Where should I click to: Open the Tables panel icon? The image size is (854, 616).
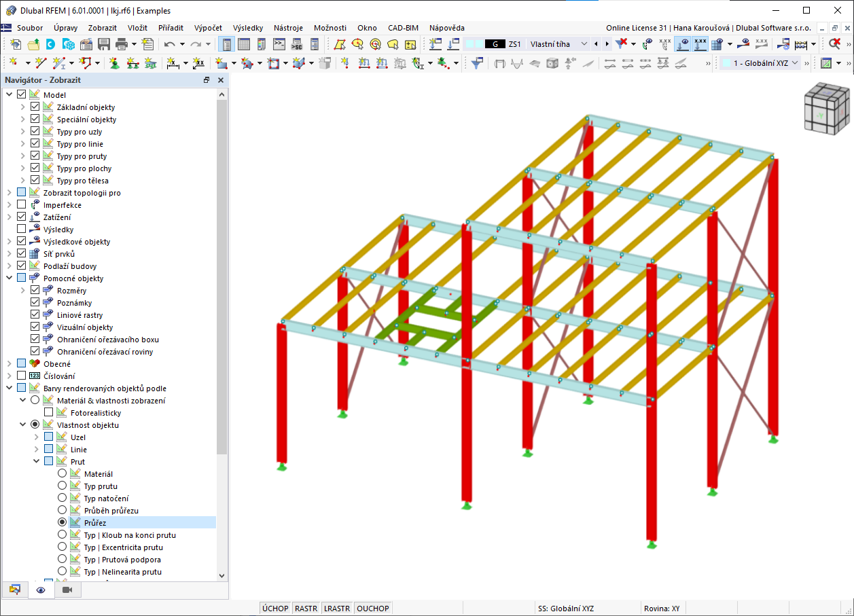click(x=244, y=44)
